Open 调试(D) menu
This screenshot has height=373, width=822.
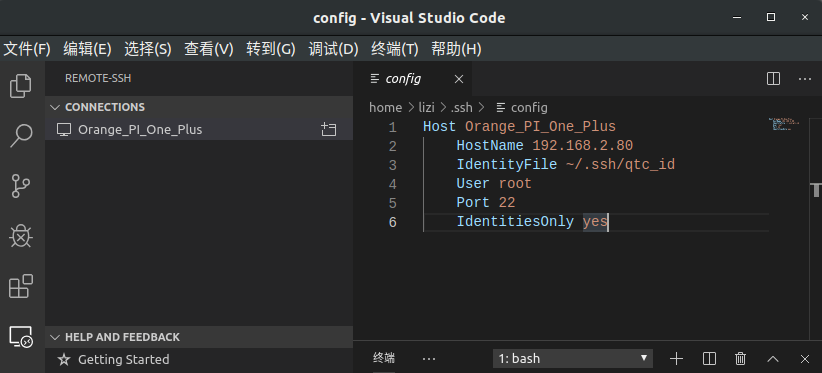(333, 49)
